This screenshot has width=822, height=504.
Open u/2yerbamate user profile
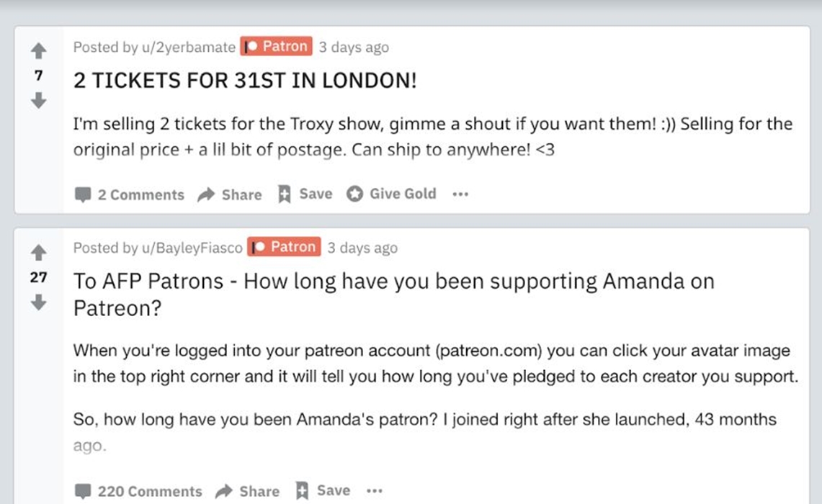coord(189,48)
